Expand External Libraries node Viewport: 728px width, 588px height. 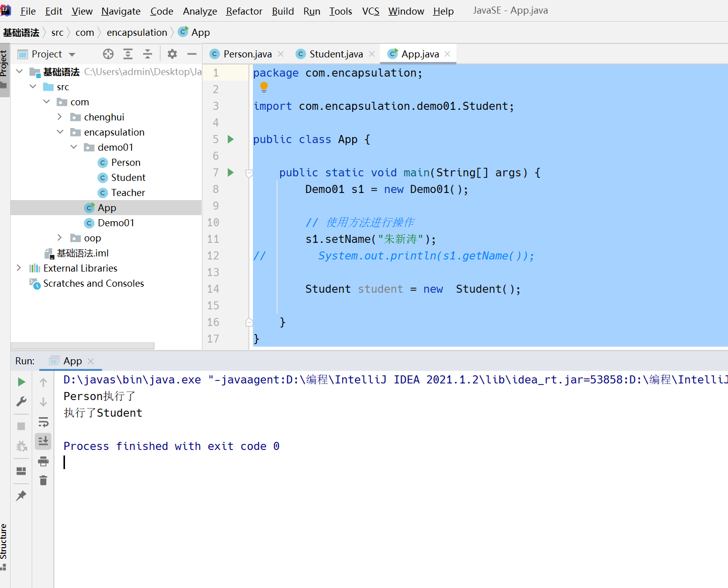click(x=19, y=268)
